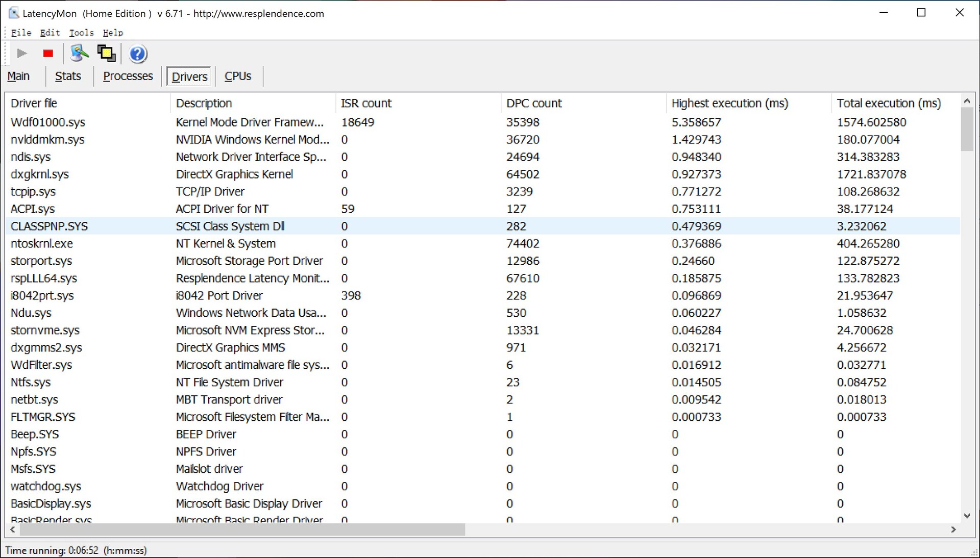Click the red Stop monitoring icon

[48, 54]
